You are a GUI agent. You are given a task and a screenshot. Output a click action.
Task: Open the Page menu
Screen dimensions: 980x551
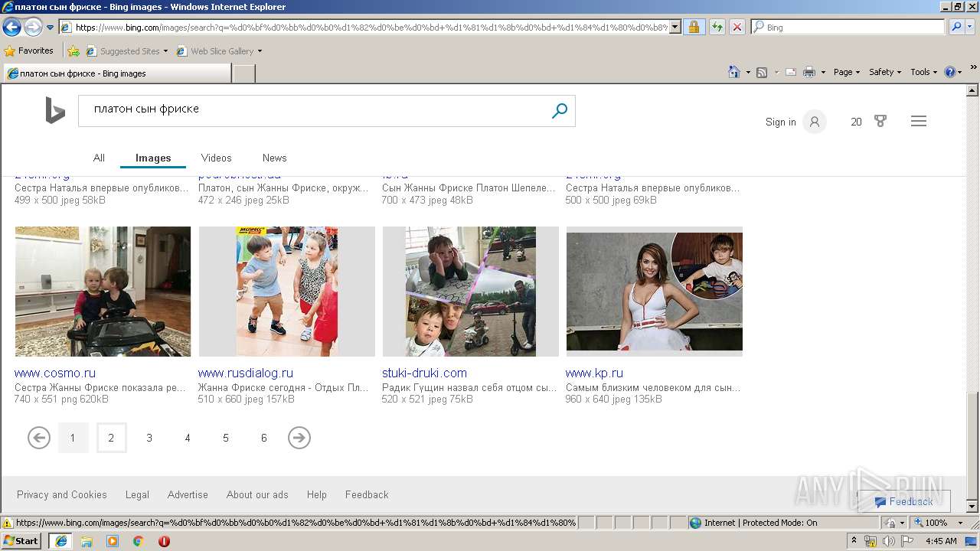[x=846, y=72]
